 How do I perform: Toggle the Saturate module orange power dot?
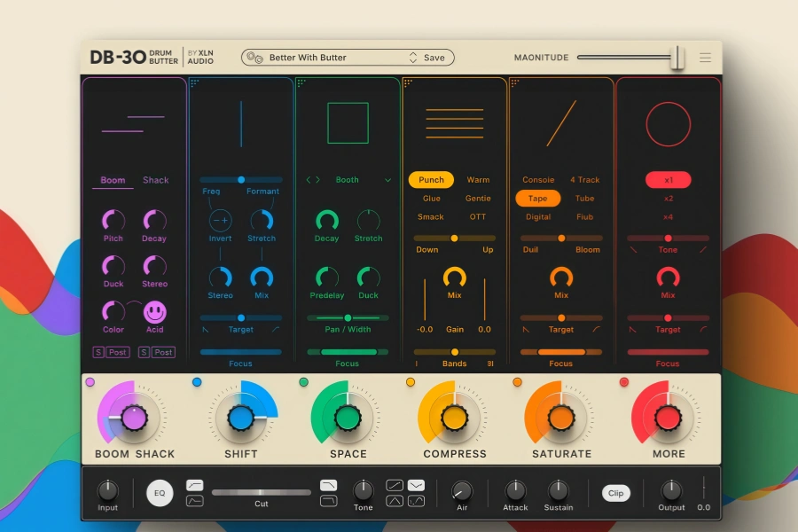pos(518,382)
